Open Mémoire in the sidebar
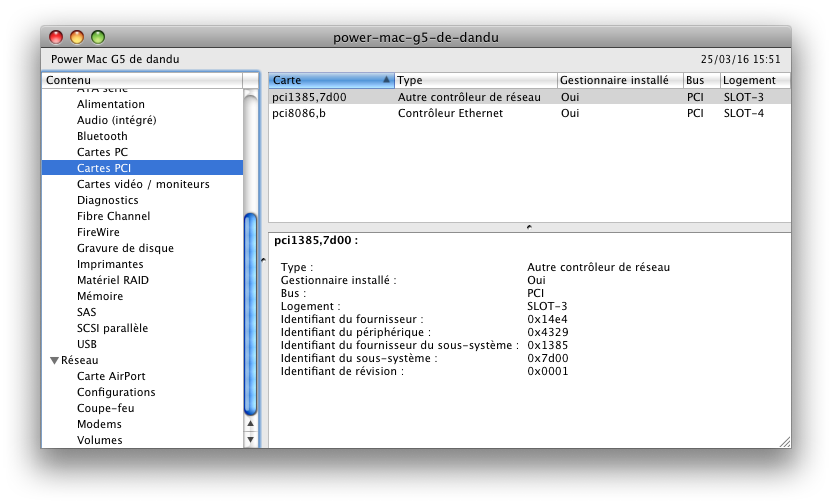This screenshot has height=504, width=832. click(x=100, y=296)
